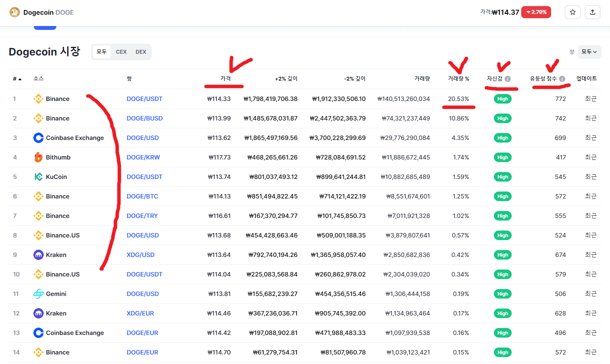610x364 pixels.
Task: Click the High confidence badge for Bithumb
Action: [x=503, y=157]
